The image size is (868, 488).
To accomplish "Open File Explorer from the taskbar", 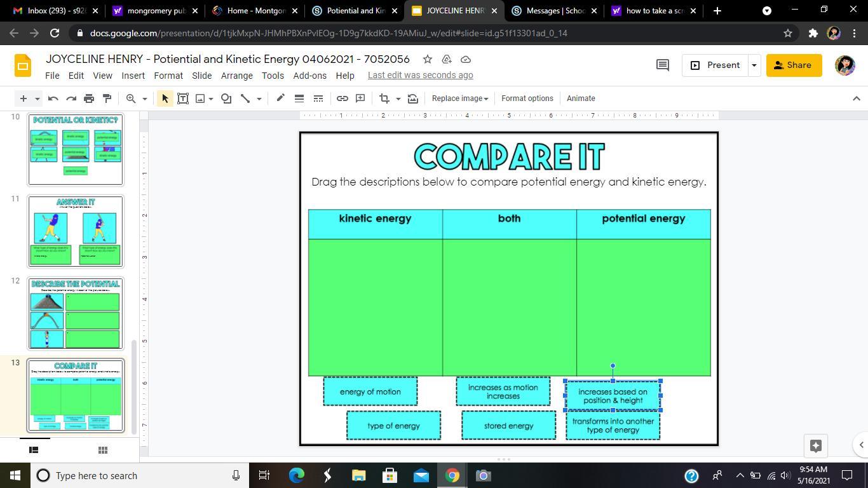I will (358, 475).
